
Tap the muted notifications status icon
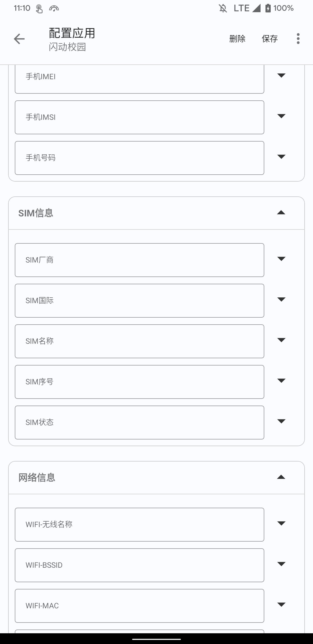click(x=223, y=8)
